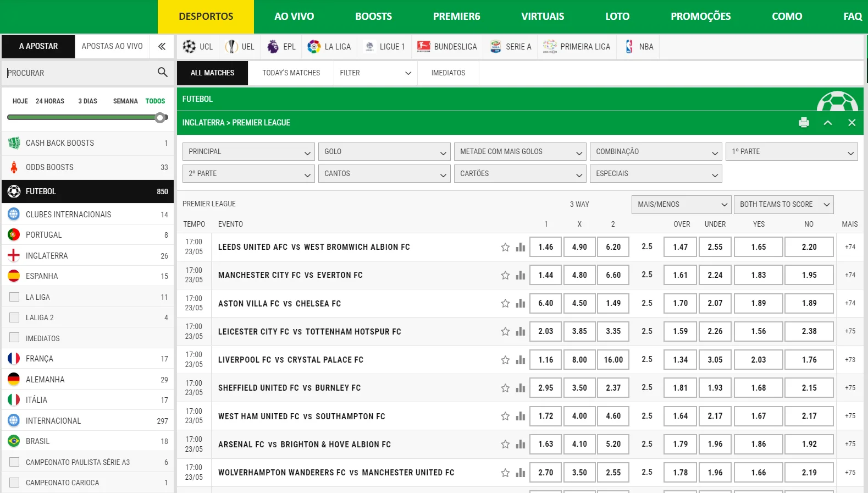This screenshot has width=868, height=493.
Task: Open UCL league shortcut
Action: 198,47
